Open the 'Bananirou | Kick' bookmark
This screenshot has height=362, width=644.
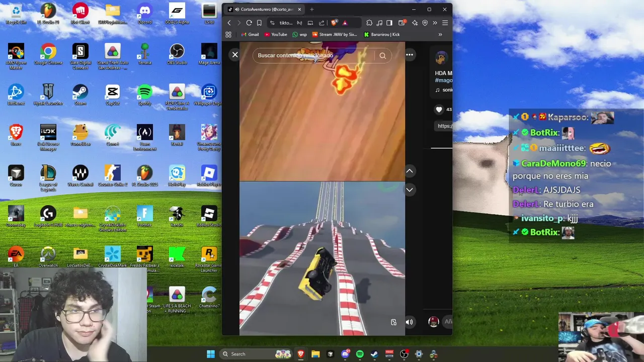tap(382, 35)
